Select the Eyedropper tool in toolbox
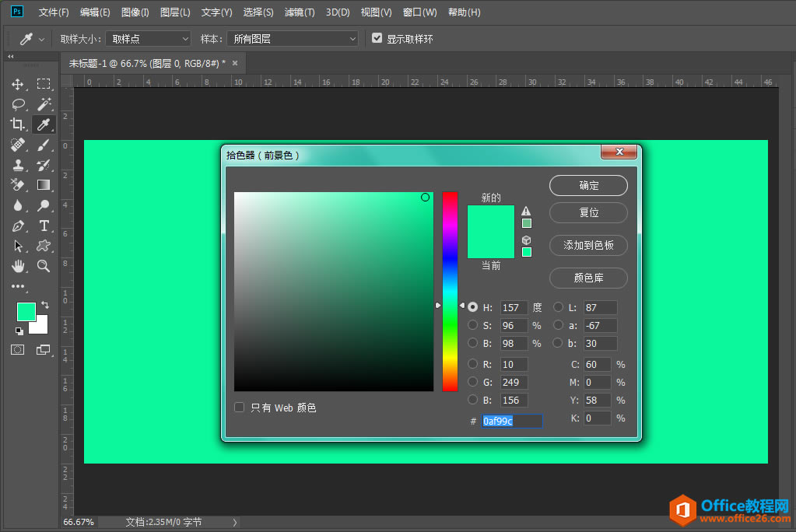This screenshot has width=796, height=532. pos(44,124)
